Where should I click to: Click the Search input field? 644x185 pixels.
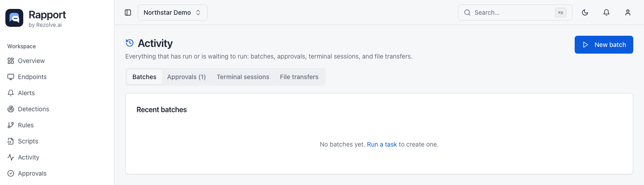tap(515, 13)
